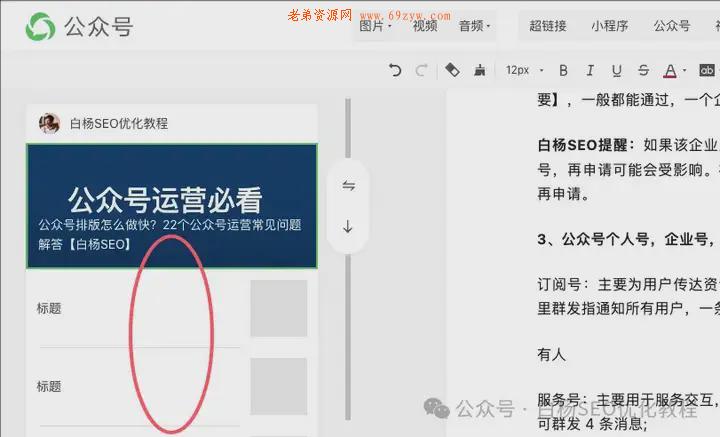Image resolution: width=720 pixels, height=437 pixels.
Task: Select the format painter tool
Action: (452, 70)
